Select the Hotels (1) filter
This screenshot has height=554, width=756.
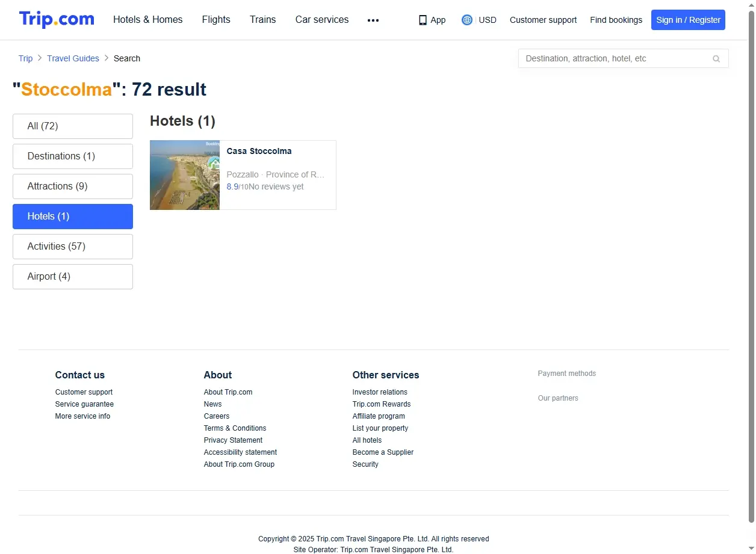73,217
